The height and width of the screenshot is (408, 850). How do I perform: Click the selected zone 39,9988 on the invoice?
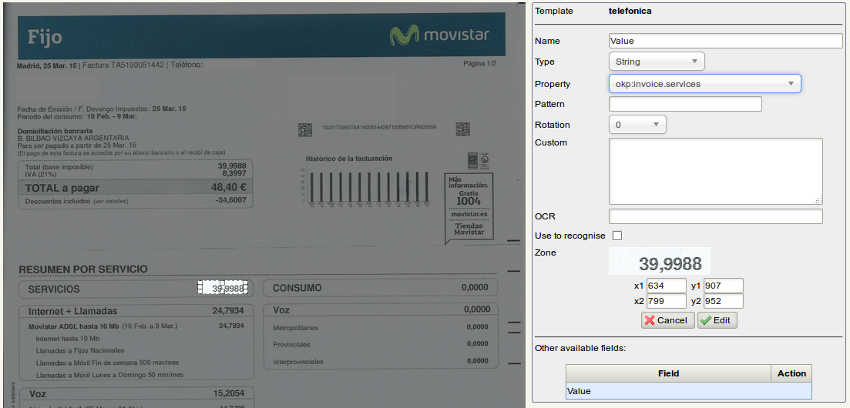[223, 288]
